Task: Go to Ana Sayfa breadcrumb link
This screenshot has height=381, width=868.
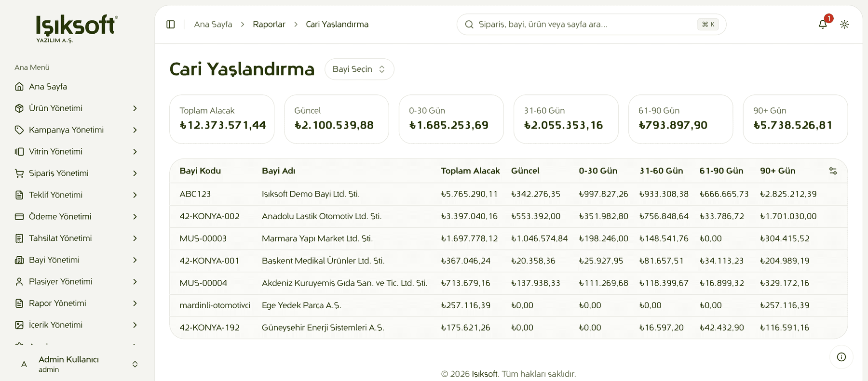Action: click(213, 24)
